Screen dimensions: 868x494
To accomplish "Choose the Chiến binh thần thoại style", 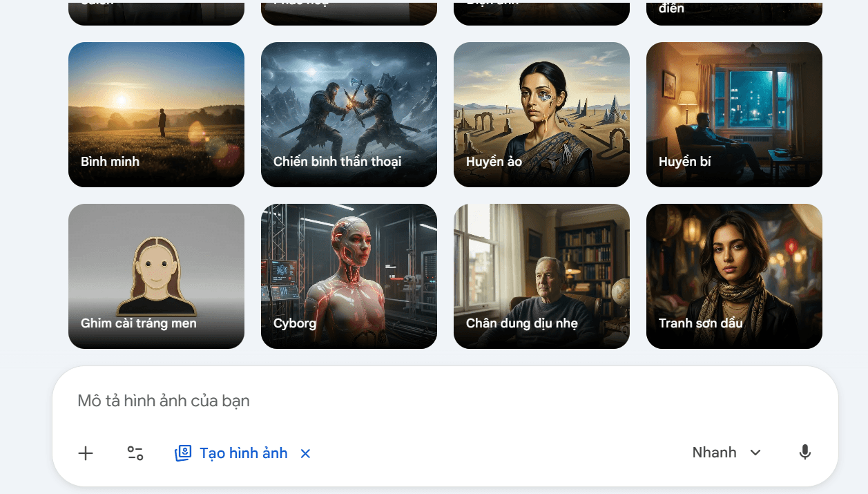I will pyautogui.click(x=349, y=115).
